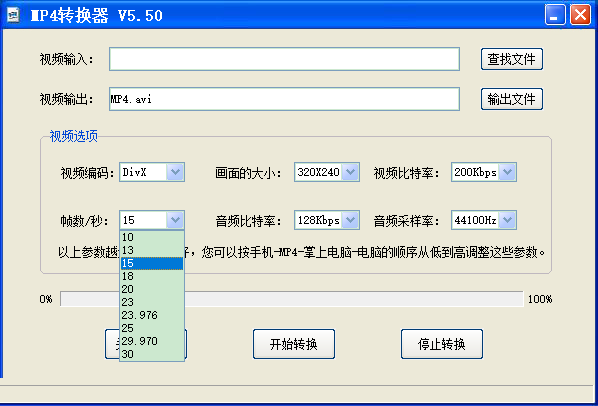Select 25 in frame rate list
598x406 pixels.
point(152,328)
